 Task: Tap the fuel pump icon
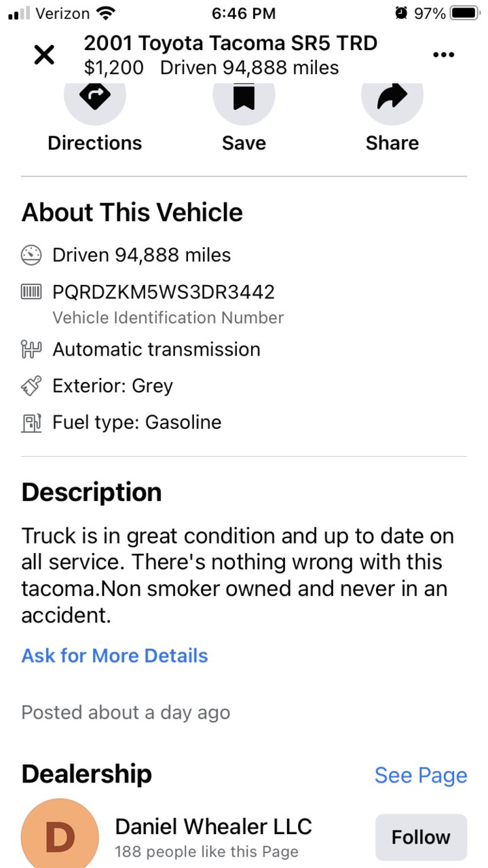coord(32,423)
